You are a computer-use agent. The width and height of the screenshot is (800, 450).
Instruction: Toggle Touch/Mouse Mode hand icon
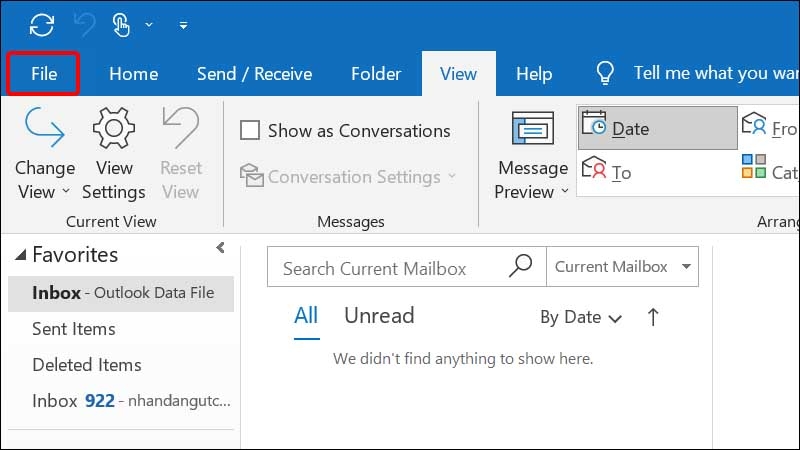[x=121, y=24]
